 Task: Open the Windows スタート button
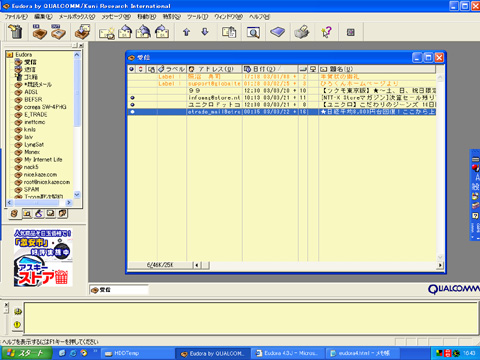(x=26, y=353)
